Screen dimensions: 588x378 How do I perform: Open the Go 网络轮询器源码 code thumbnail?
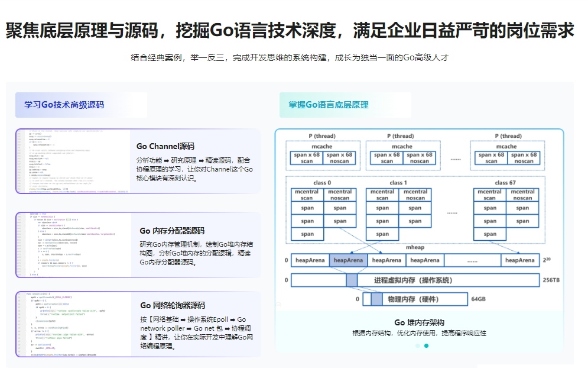pyautogui.click(x=72, y=324)
